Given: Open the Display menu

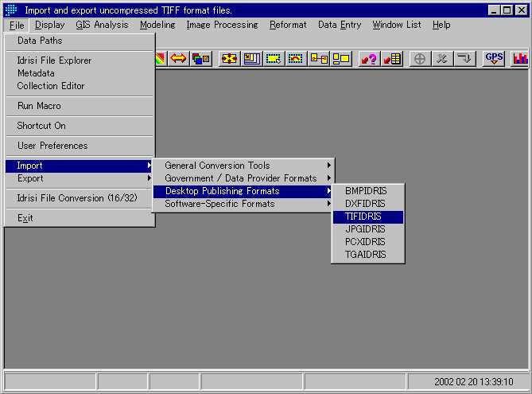Looking at the screenshot, I should [49, 25].
